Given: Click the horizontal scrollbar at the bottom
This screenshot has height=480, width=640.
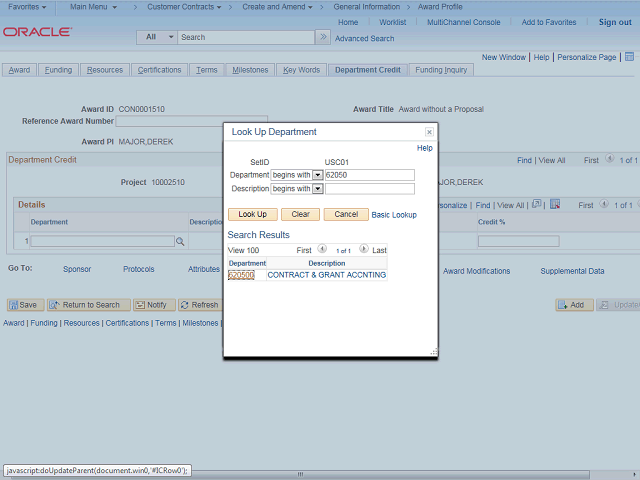Looking at the screenshot, I should (x=300, y=474).
